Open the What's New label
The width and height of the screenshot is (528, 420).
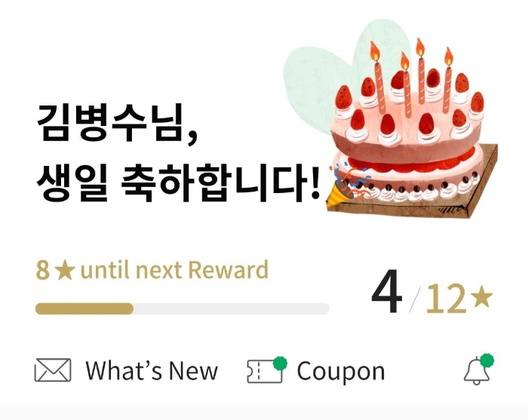[x=152, y=370]
